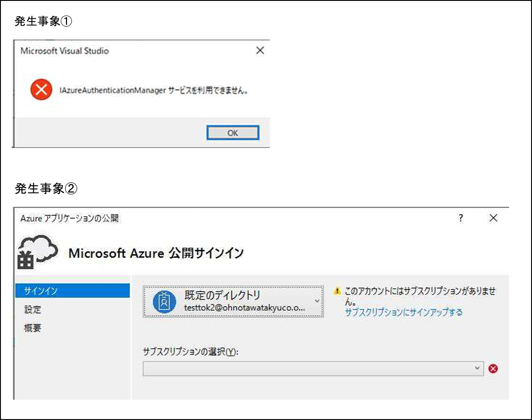Viewport: 532px width, 420px height.
Task: Click the account email testtok2@ohnotawatakyuco.o...
Action: click(x=244, y=308)
